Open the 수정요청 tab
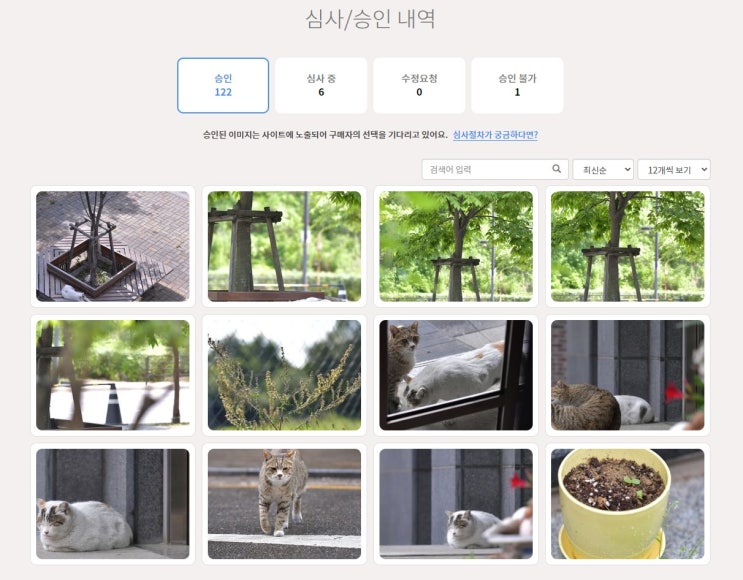The image size is (743, 580). 419,85
